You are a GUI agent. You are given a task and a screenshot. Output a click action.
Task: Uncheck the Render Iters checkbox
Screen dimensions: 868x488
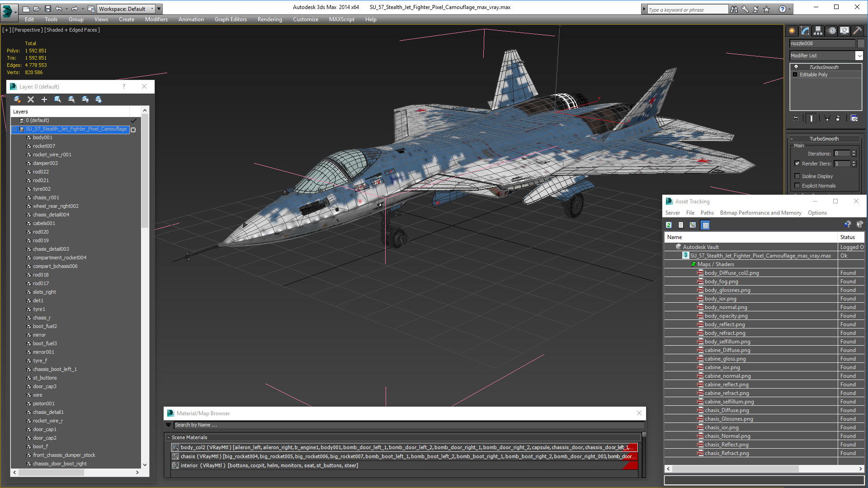point(797,164)
